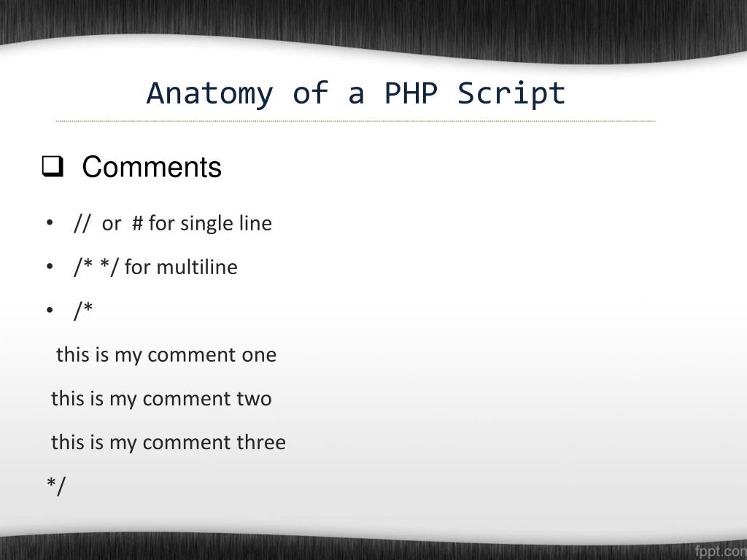The height and width of the screenshot is (560, 747).
Task: Click the bullet dot before opening /* line
Action: [49, 311]
